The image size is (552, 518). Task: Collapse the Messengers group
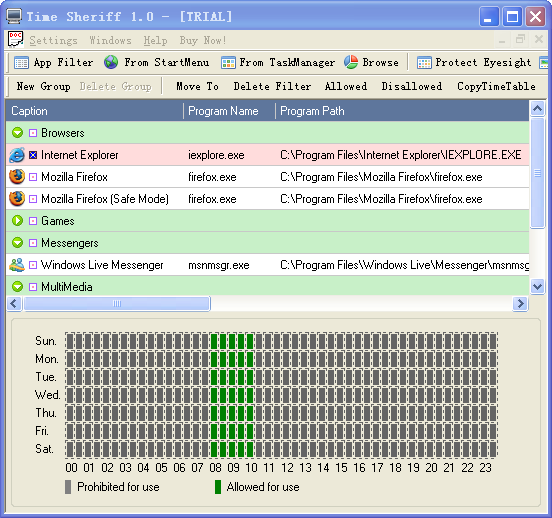17,243
